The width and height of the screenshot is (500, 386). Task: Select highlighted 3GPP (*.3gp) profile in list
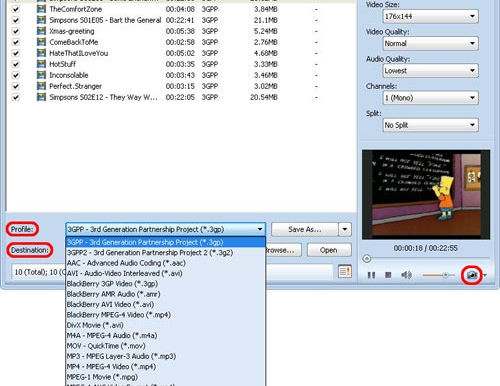click(166, 242)
